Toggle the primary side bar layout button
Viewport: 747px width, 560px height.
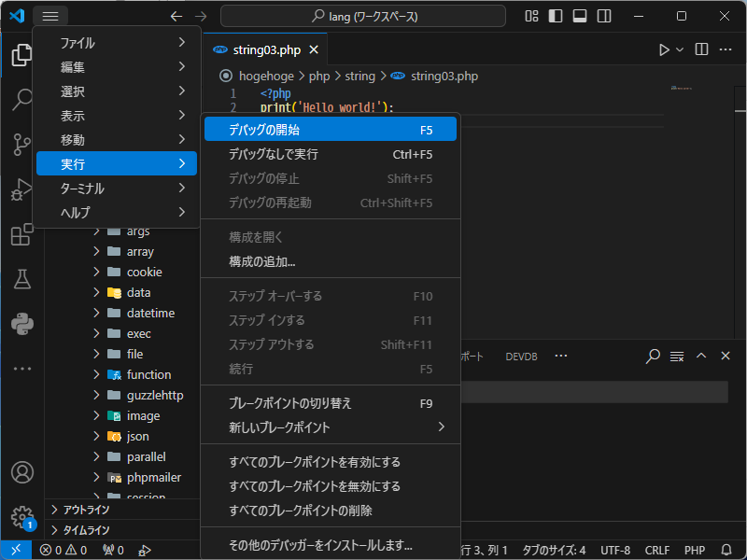pos(556,16)
